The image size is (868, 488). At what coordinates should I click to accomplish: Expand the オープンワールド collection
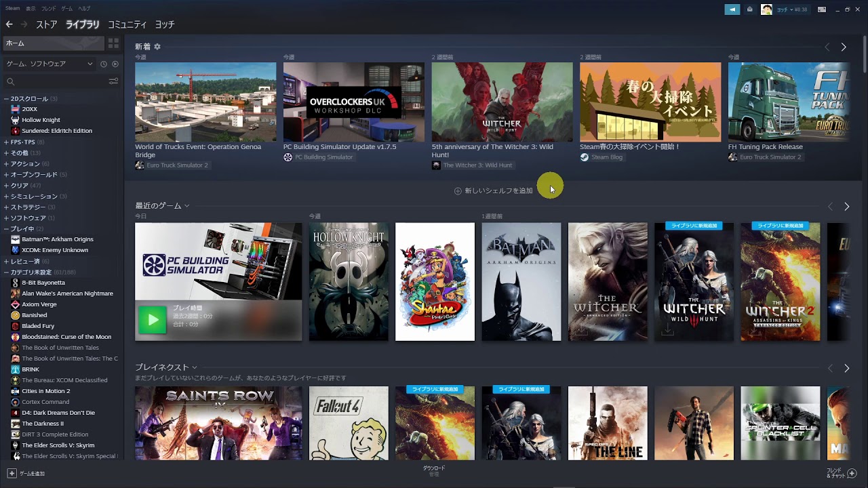(x=6, y=175)
